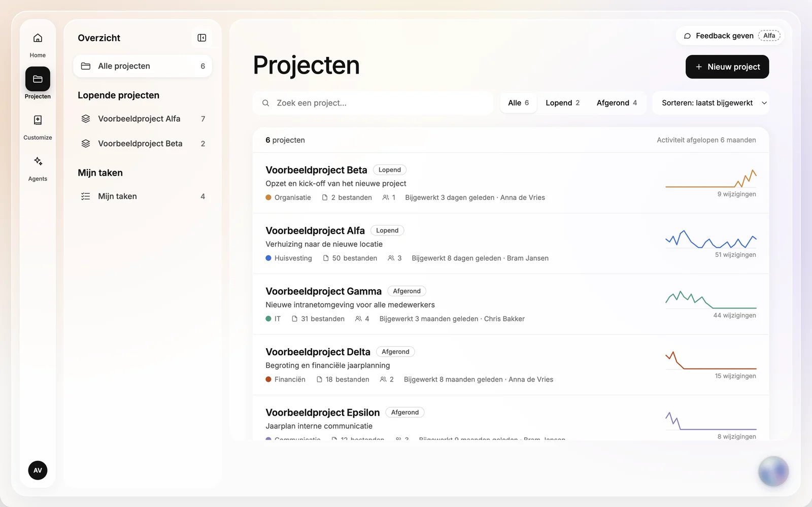
Task: Open Mijn taken list in sidebar
Action: [x=143, y=196]
